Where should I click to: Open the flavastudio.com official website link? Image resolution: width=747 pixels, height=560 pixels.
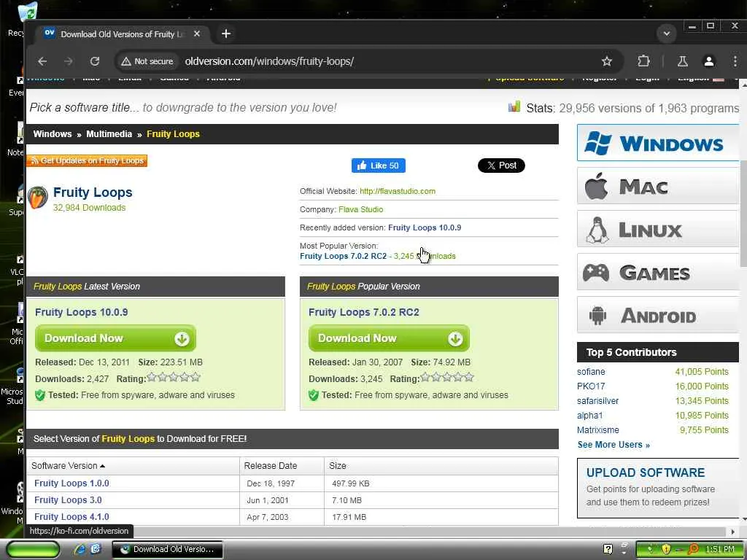click(398, 191)
